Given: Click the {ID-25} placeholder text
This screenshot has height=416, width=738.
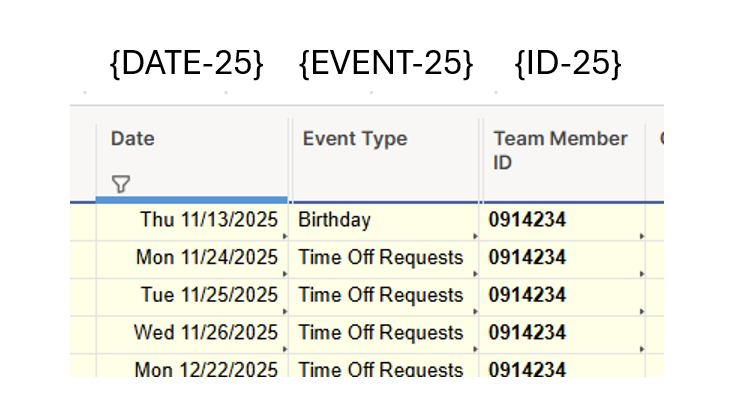Looking at the screenshot, I should [568, 63].
